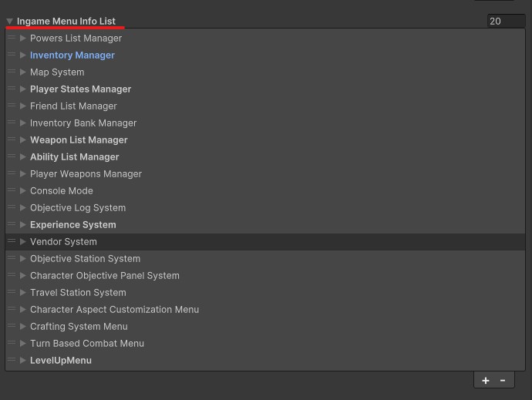Viewport: 532px width, 400px height.
Task: Select the Weapon List Manager item
Action: click(x=79, y=139)
